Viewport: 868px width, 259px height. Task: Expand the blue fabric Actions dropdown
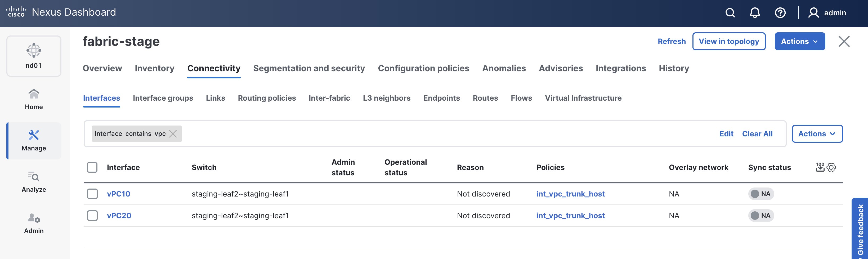(799, 41)
